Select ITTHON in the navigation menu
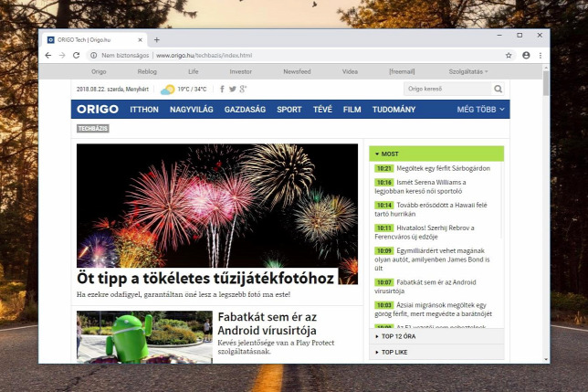The width and height of the screenshot is (588, 392). tap(144, 110)
